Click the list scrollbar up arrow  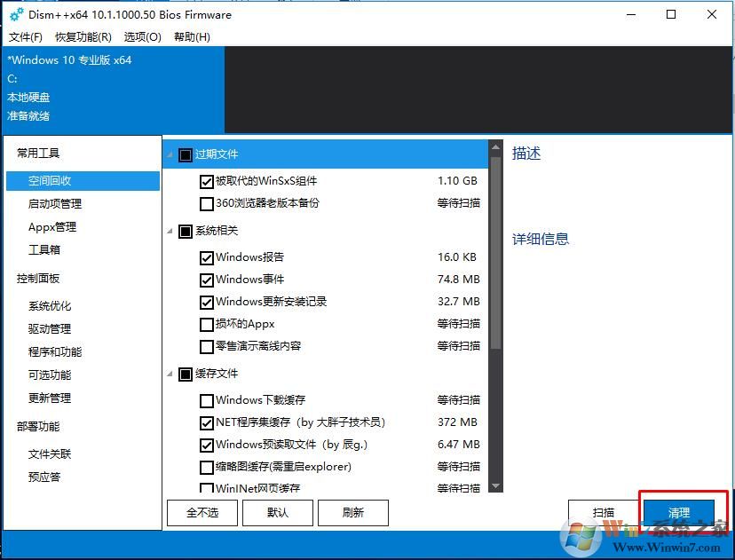point(495,147)
